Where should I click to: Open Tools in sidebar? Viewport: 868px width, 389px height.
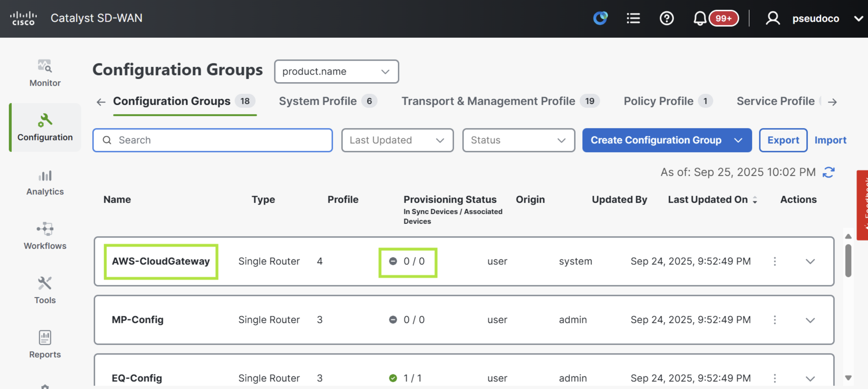click(45, 290)
